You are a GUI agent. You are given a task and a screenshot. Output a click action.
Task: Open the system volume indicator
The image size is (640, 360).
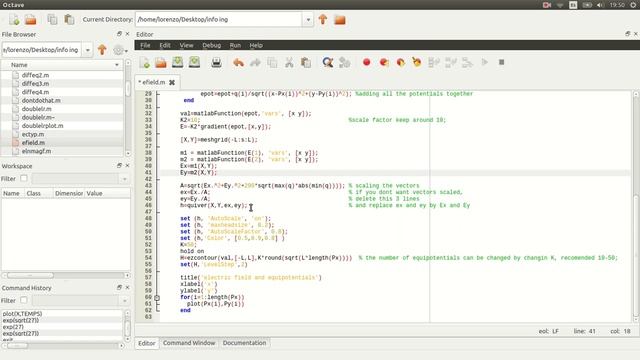coord(600,5)
